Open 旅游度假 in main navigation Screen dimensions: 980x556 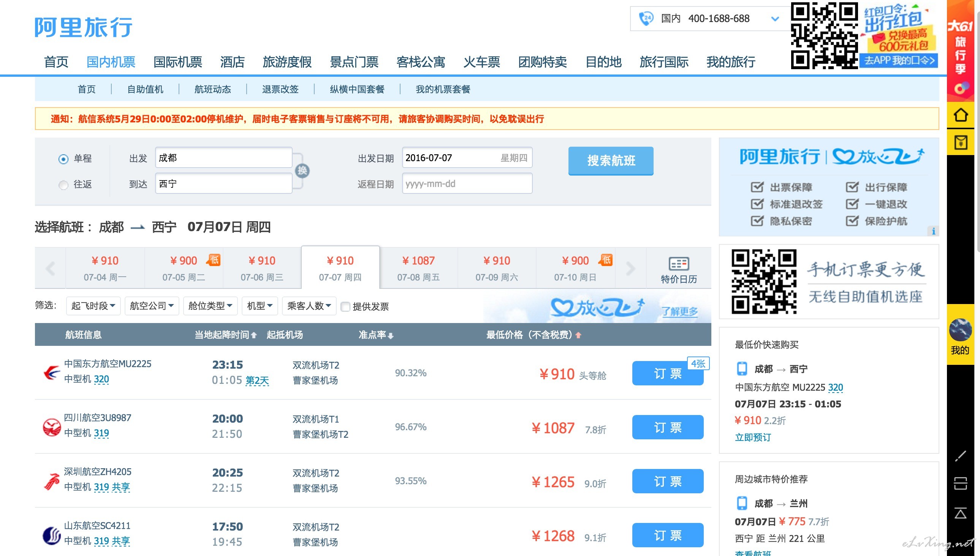(287, 62)
